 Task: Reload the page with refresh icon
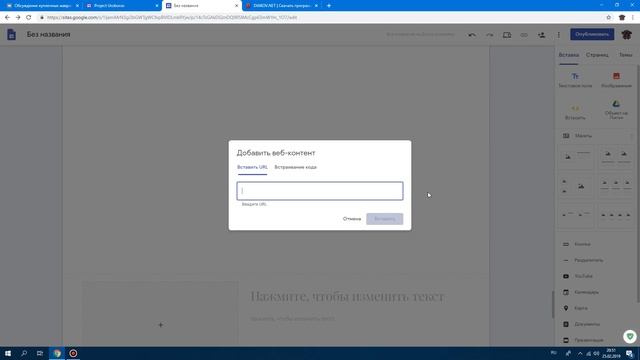coord(29,18)
